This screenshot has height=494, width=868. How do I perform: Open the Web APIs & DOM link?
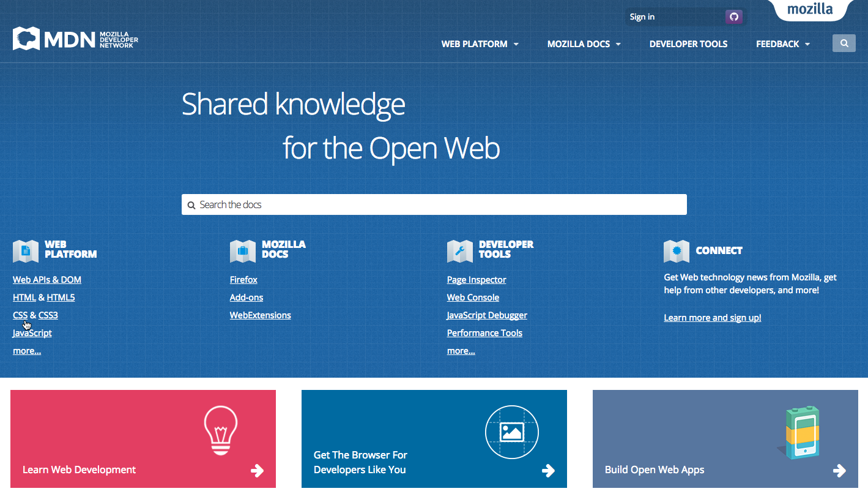click(x=47, y=280)
